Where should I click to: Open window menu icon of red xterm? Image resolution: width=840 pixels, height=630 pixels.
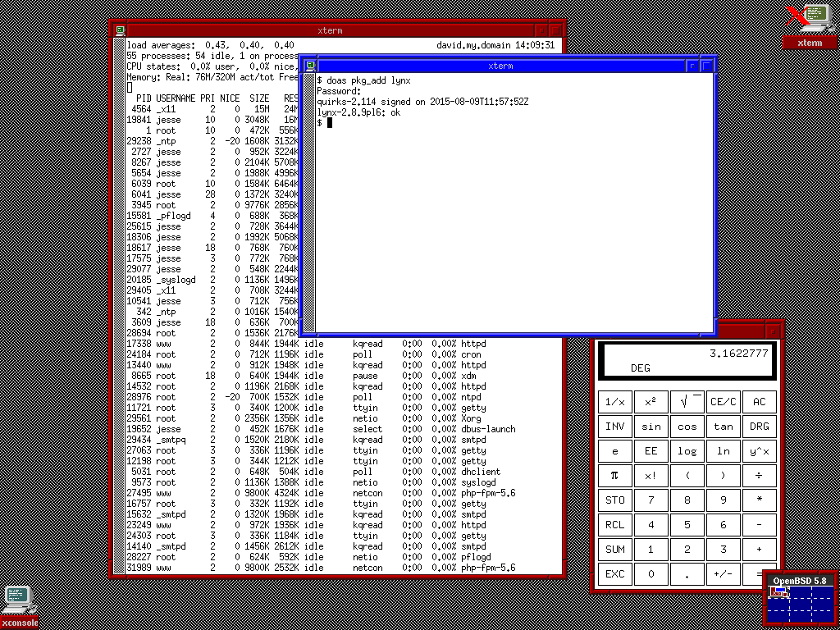(120, 30)
